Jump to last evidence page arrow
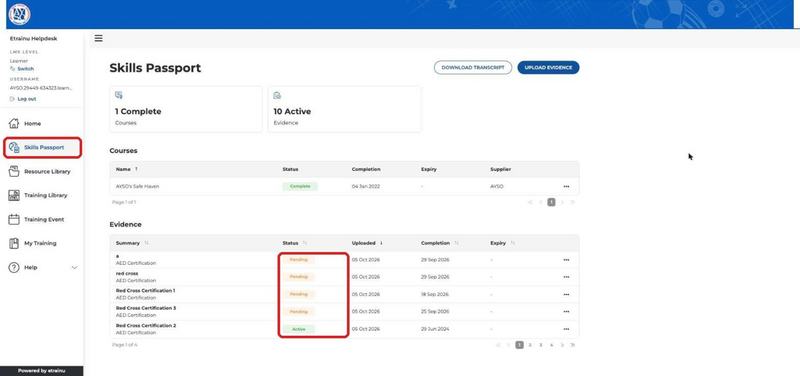This screenshot has width=800, height=376. click(x=573, y=345)
